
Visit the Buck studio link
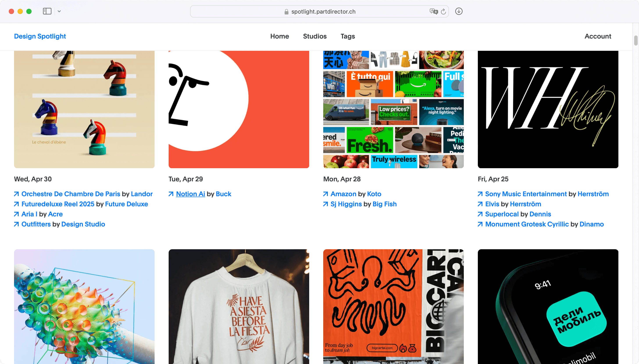[223, 194]
